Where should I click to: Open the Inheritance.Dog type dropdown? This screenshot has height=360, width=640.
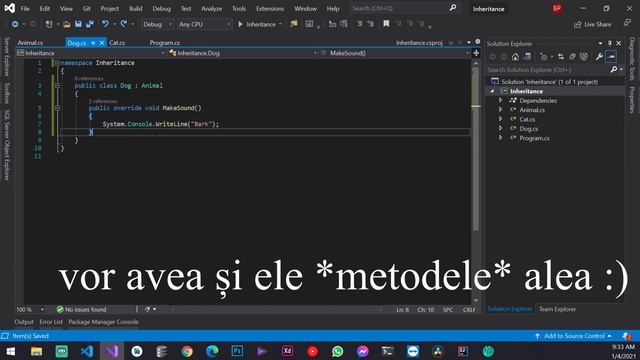[243, 53]
